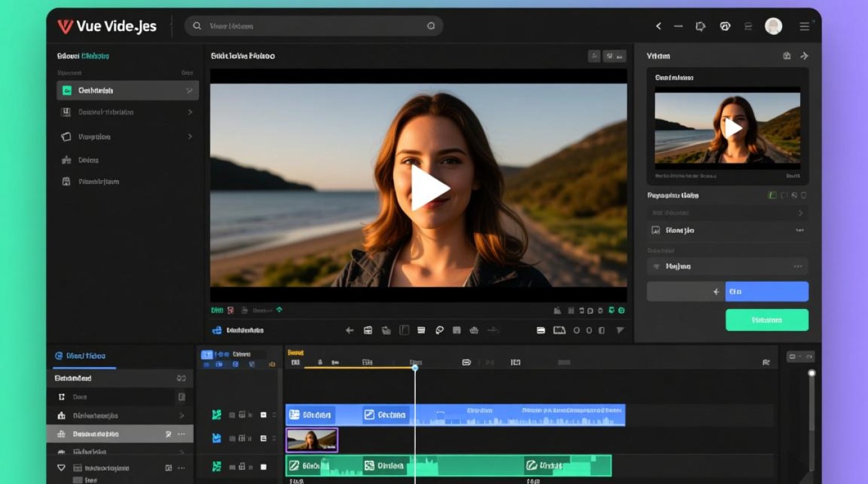868x484 pixels.
Task: Click the right arrow in the right panel header
Action: [x=804, y=56]
